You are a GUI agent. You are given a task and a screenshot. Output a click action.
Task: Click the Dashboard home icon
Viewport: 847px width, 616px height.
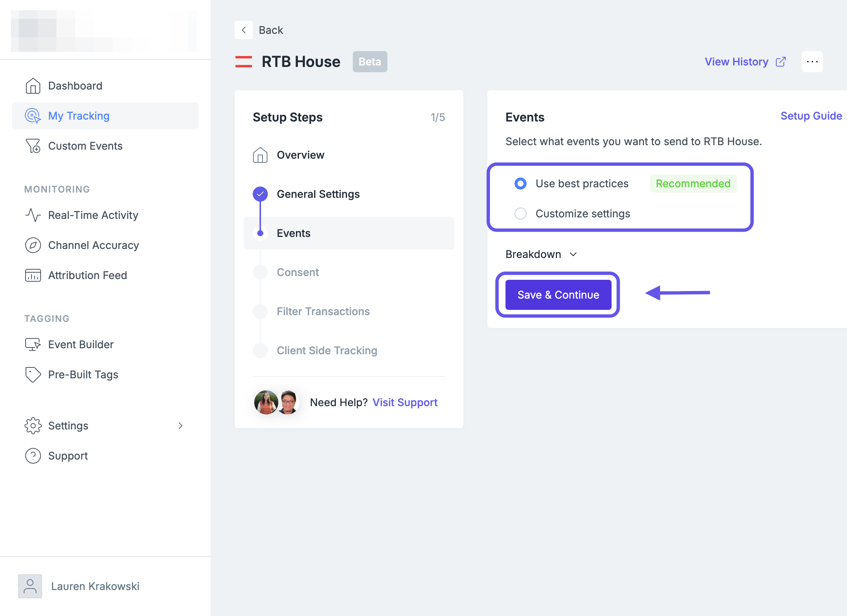pyautogui.click(x=33, y=86)
